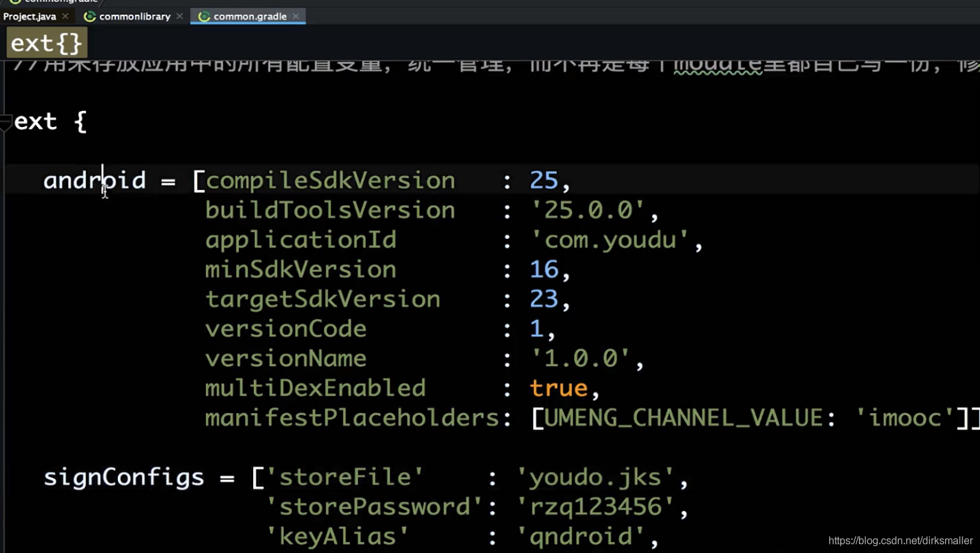This screenshot has height=553, width=980.
Task: Click versionCode value 1
Action: pos(537,329)
